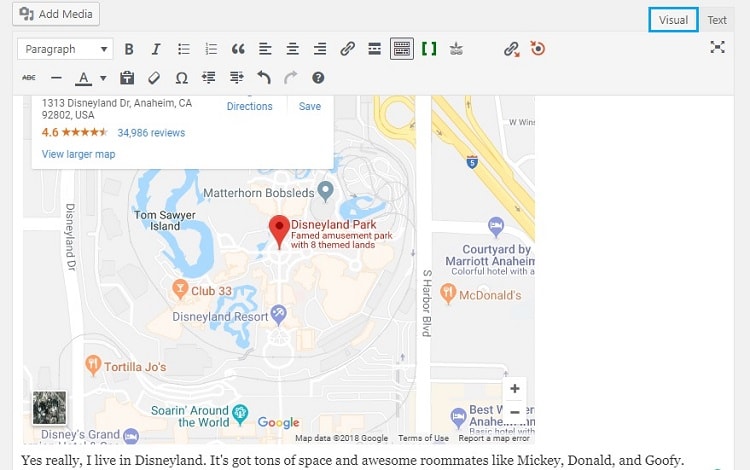Click the Disney's Grand hotel marker

point(131,436)
